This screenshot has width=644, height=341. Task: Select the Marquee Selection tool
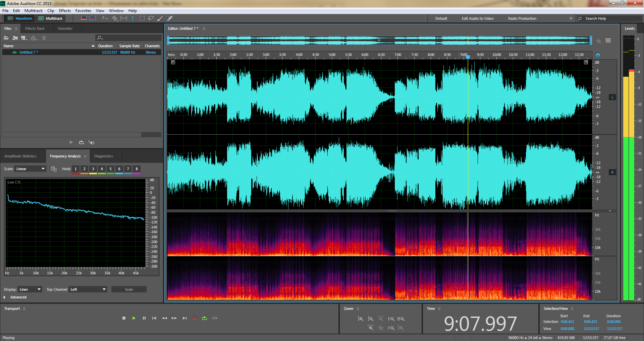[x=142, y=18]
